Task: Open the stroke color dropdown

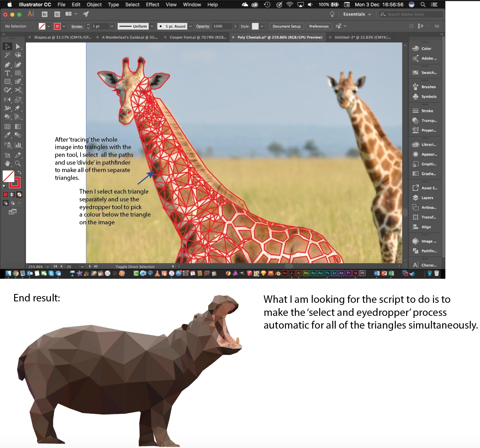Action: pyautogui.click(x=64, y=26)
